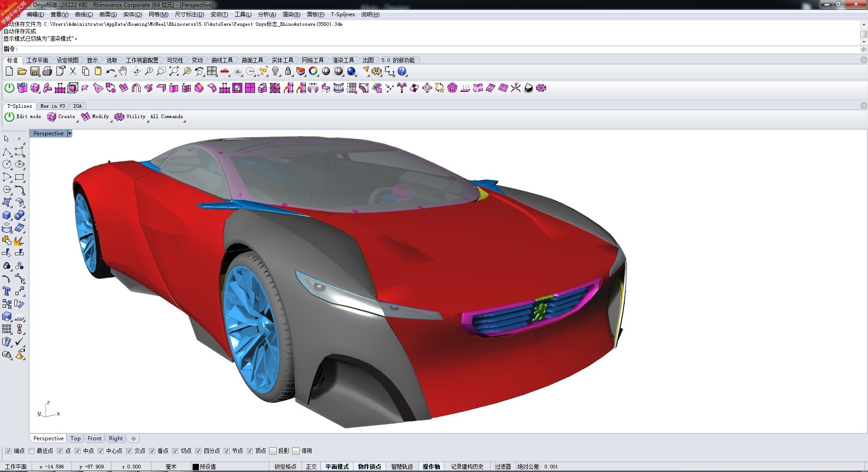Open the Perspective viewport dropdown arrow
The height and width of the screenshot is (472, 868).
[x=69, y=133]
